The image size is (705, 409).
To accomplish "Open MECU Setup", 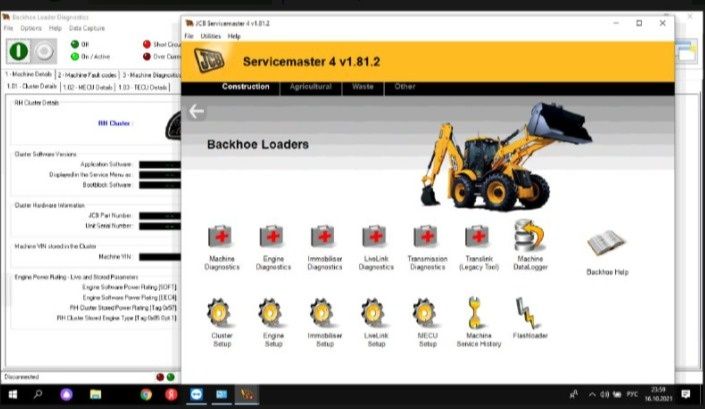I will pos(427,322).
